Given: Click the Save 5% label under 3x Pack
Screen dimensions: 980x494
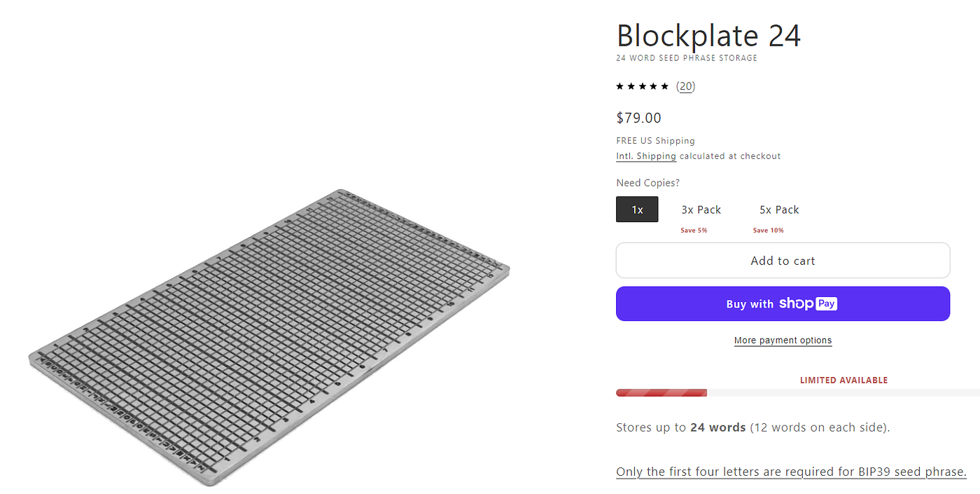Looking at the screenshot, I should pyautogui.click(x=694, y=230).
